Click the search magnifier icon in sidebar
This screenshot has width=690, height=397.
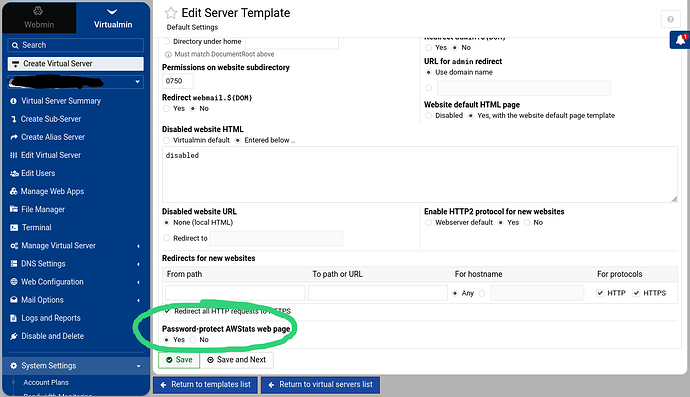tap(15, 45)
